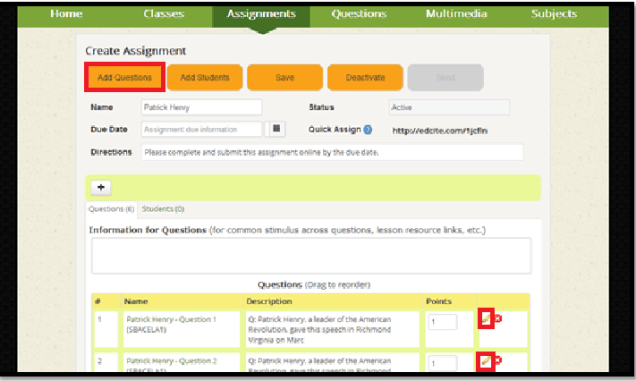This screenshot has height=381, width=636.
Task: Click the plus button in green bar
Action: tap(101, 187)
